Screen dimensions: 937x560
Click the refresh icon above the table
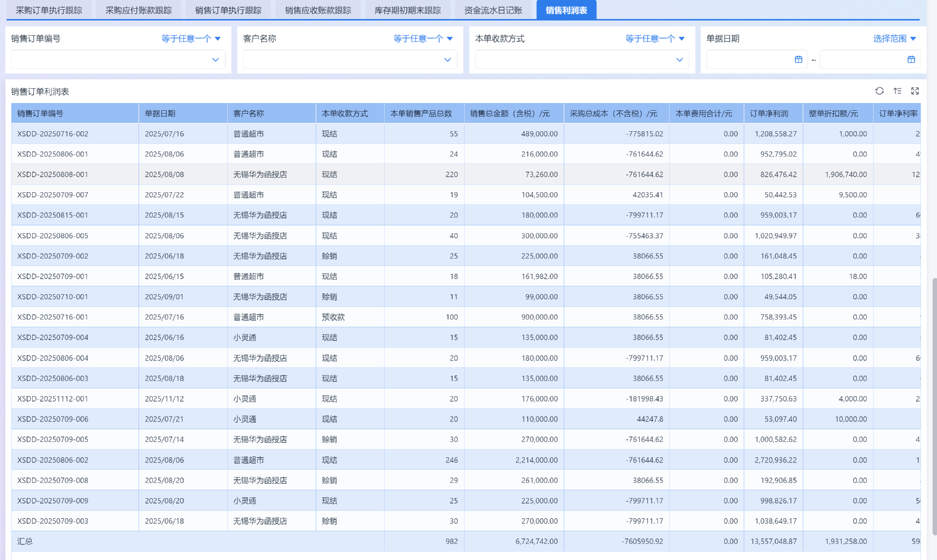click(879, 91)
